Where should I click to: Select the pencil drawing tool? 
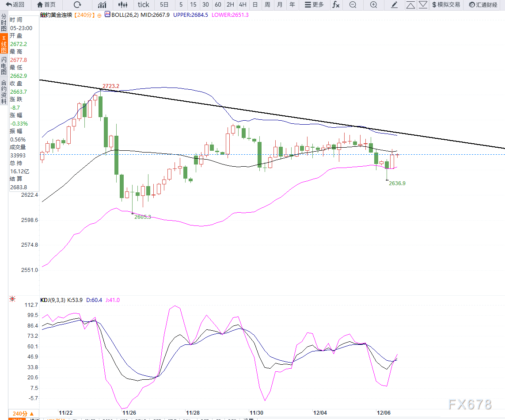395,5
